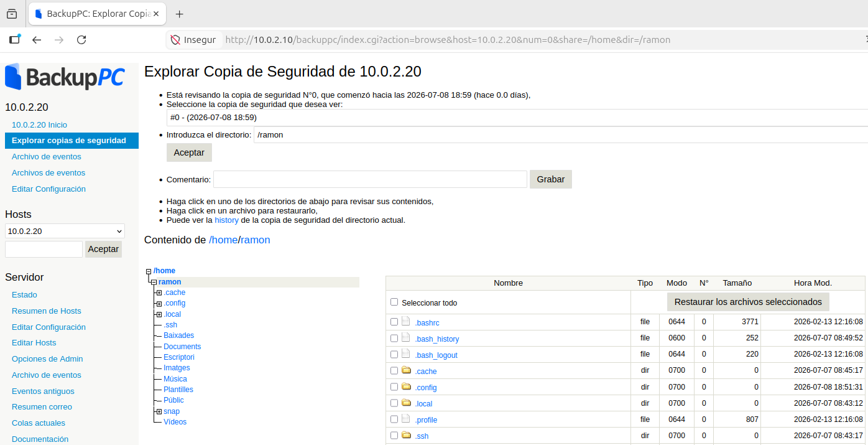Click the BackupPC logo
The image size is (868, 445).
(65, 77)
